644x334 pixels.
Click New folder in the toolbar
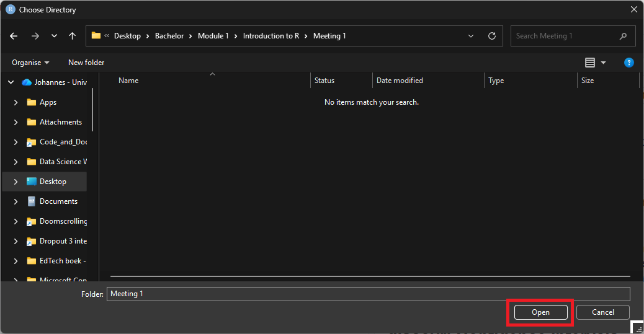(x=86, y=63)
